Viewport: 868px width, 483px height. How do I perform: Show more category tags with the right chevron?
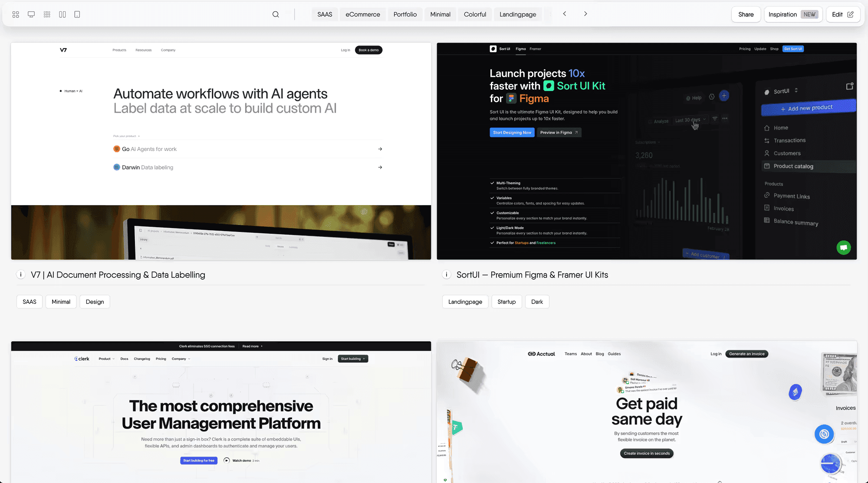pyautogui.click(x=585, y=14)
